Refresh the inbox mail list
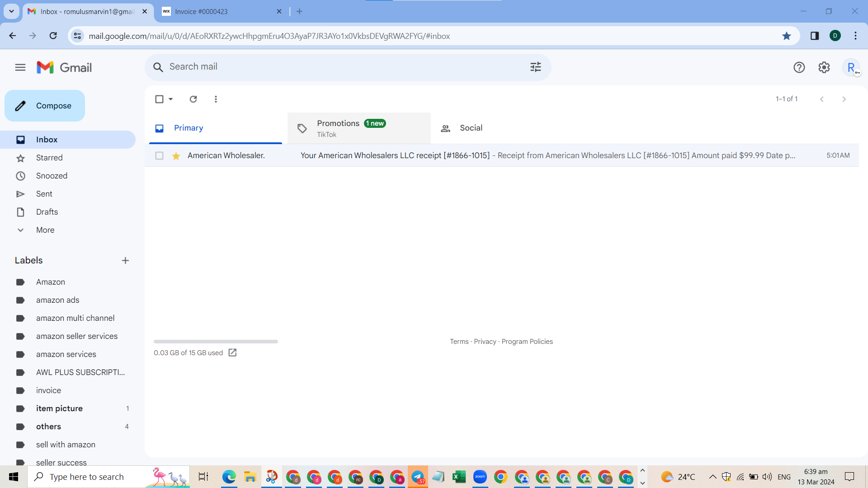 [x=193, y=99]
